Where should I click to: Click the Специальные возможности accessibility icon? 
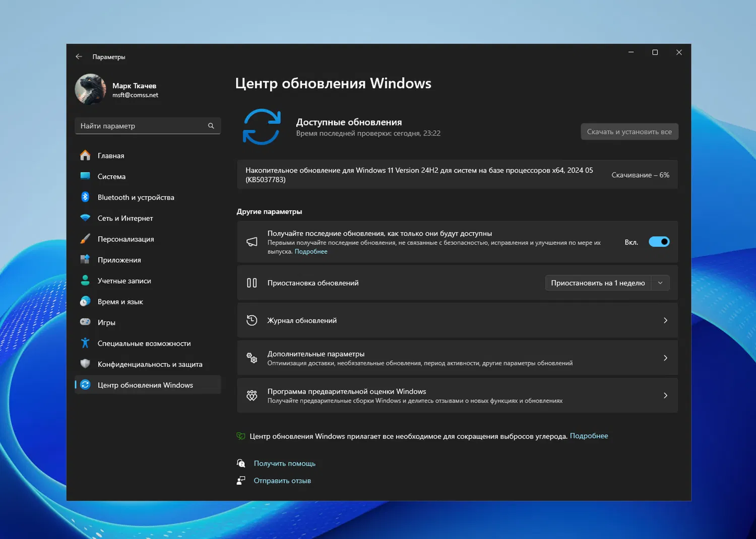click(85, 343)
